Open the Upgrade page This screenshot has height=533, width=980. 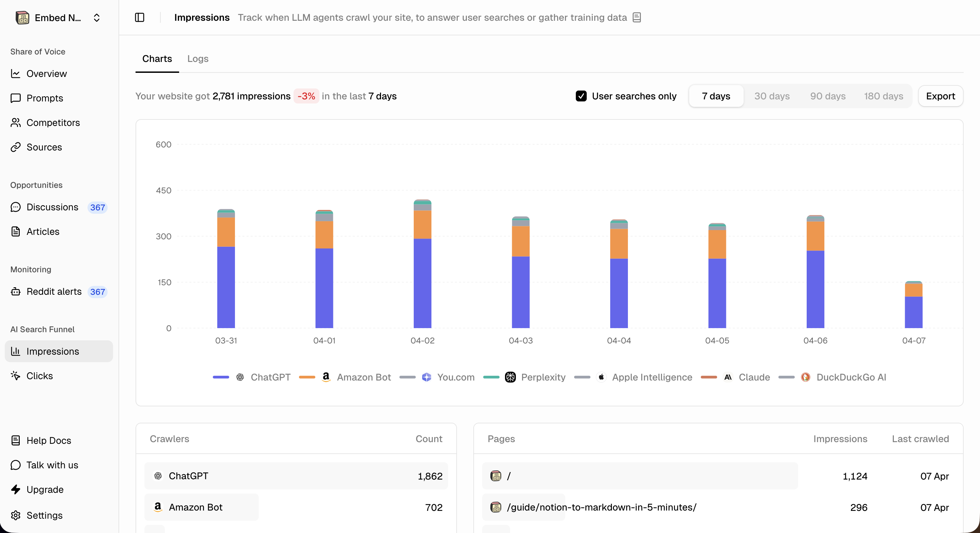coord(45,490)
